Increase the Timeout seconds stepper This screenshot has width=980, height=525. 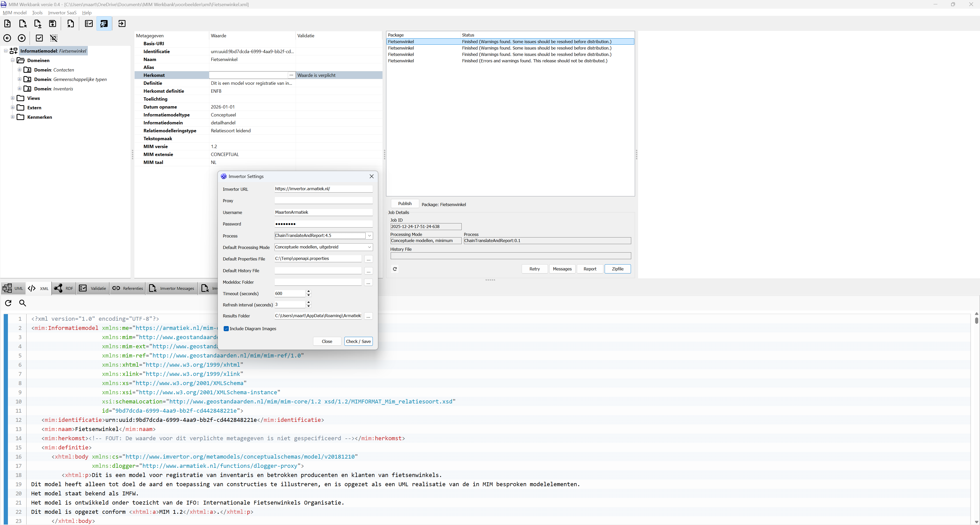tap(308, 291)
